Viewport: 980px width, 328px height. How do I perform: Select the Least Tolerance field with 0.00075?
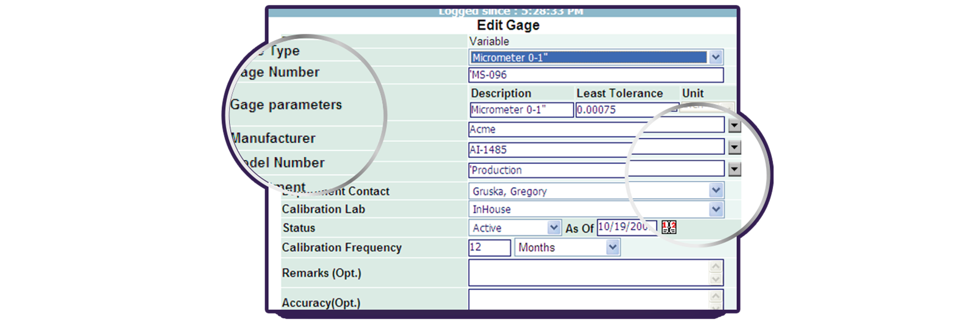pyautogui.click(x=625, y=110)
